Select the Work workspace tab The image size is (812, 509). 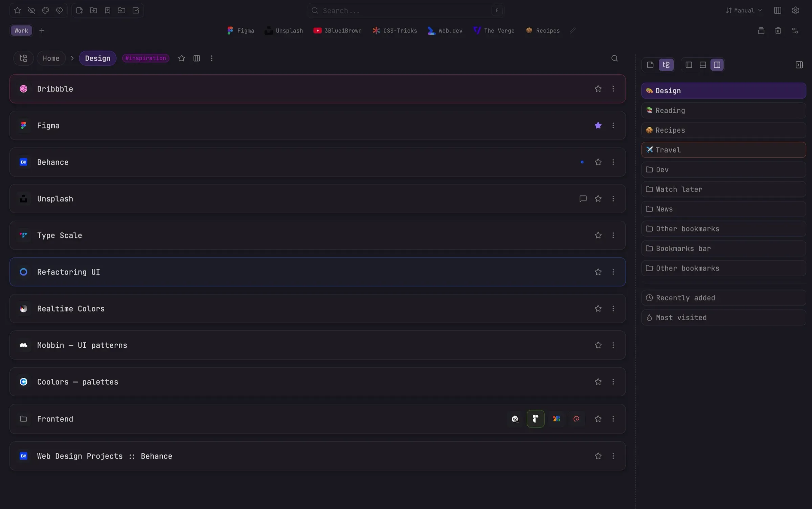(21, 31)
